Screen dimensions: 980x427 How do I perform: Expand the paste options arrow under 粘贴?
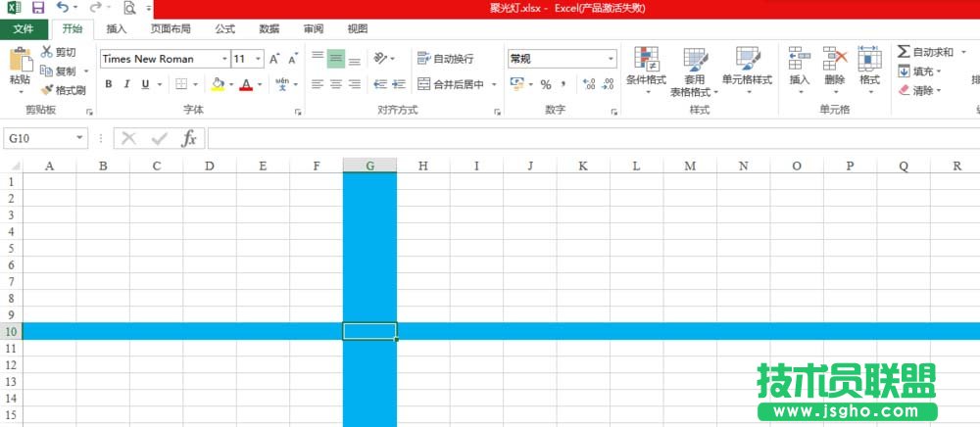(x=21, y=92)
